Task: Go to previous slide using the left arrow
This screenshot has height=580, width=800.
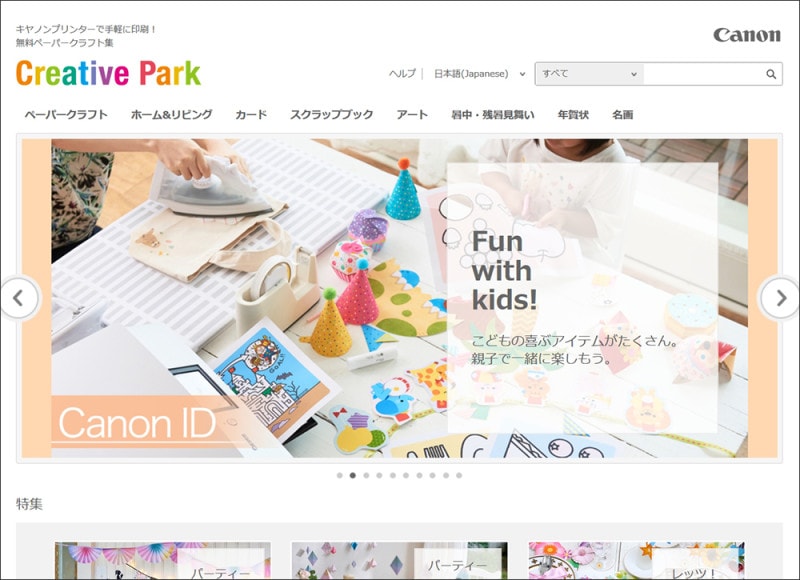Action: pyautogui.click(x=21, y=295)
